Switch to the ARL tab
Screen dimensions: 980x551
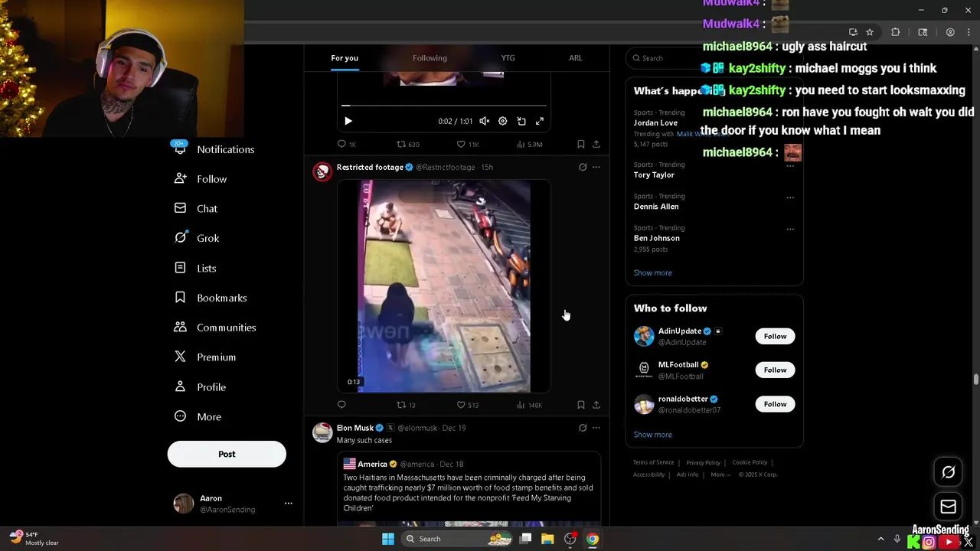tap(575, 58)
